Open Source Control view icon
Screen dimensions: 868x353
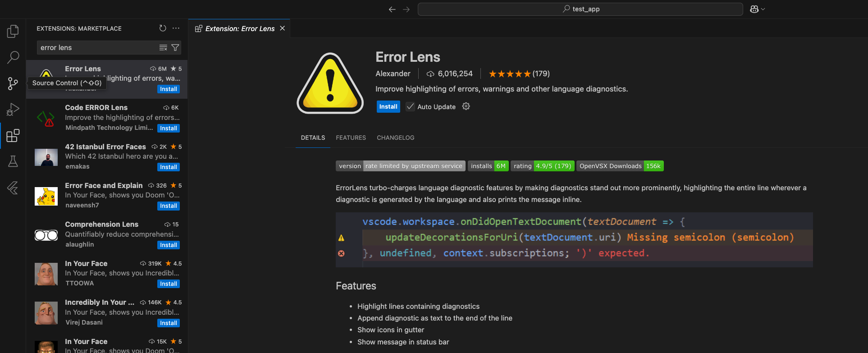pos(13,83)
